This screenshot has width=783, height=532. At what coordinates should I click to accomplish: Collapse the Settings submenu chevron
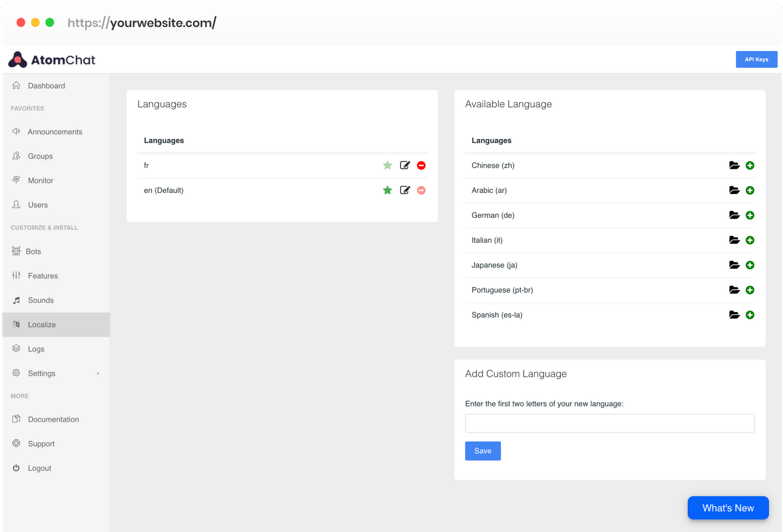pyautogui.click(x=98, y=373)
